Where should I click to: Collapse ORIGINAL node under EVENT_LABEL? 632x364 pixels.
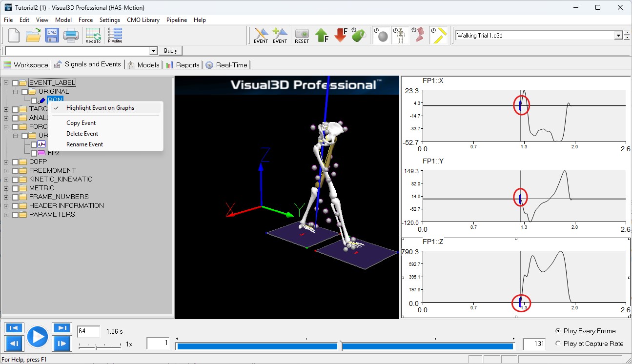(16, 92)
